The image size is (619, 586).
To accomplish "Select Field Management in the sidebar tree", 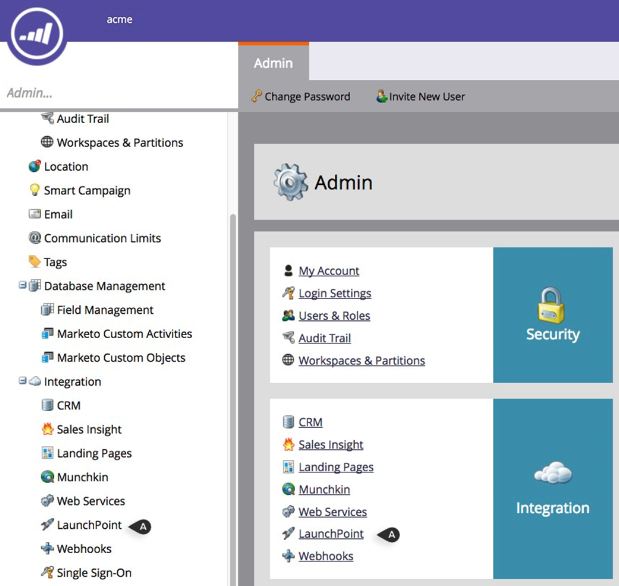I will (x=105, y=310).
